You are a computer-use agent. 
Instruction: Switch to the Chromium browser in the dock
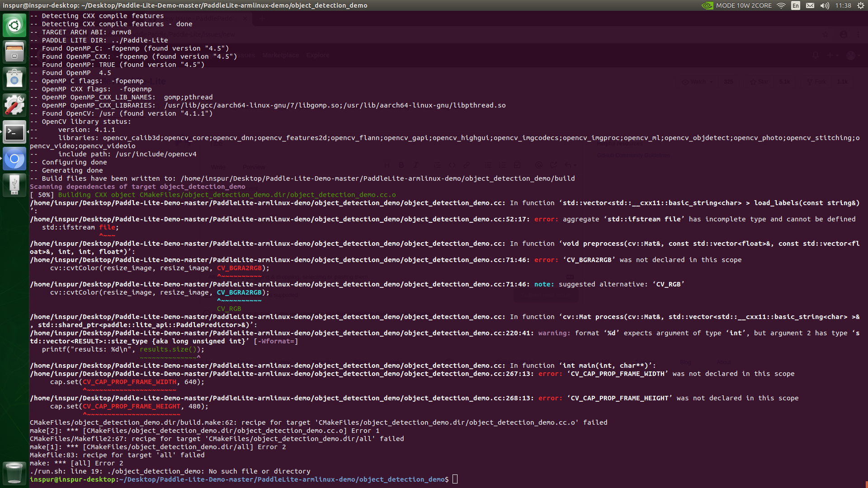[x=14, y=159]
